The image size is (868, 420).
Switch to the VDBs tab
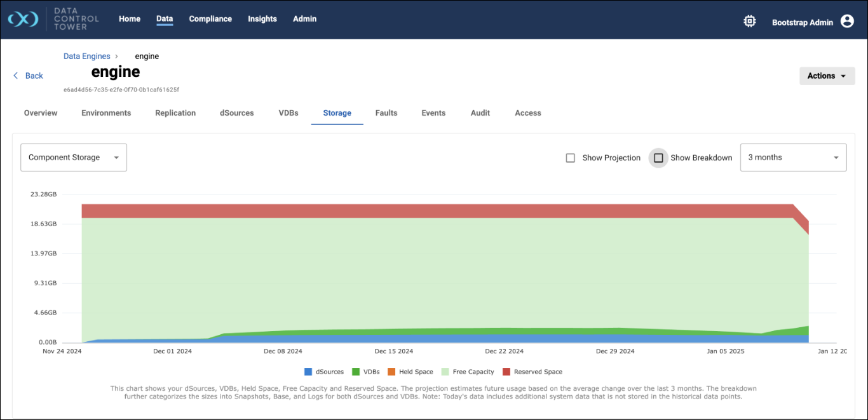288,113
